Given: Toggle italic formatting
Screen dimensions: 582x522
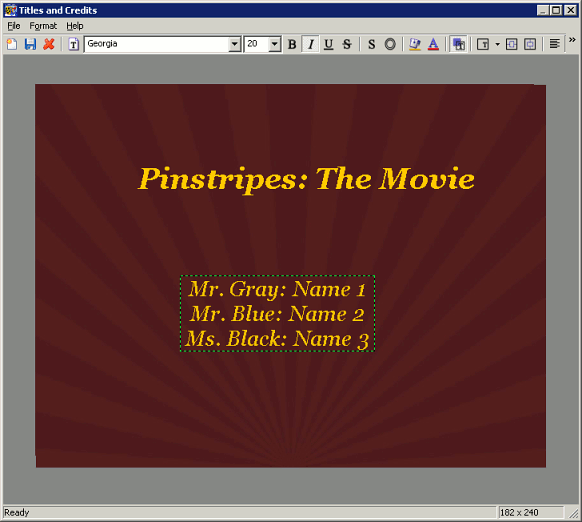Looking at the screenshot, I should coord(311,44).
